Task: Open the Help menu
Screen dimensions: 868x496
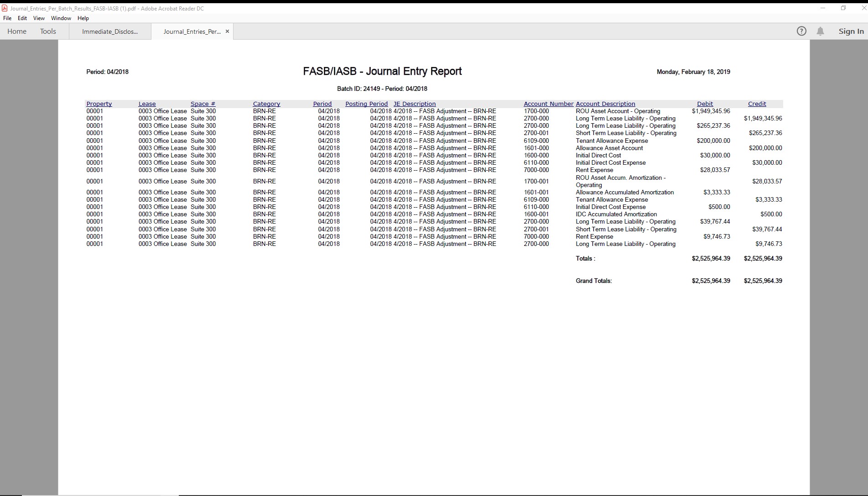Action: pos(83,18)
